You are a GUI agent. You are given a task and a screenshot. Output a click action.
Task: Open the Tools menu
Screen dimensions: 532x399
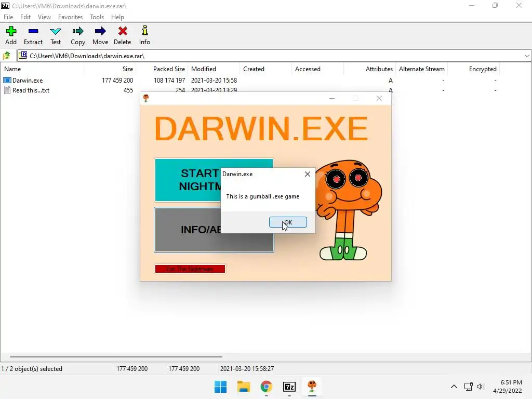(97, 17)
